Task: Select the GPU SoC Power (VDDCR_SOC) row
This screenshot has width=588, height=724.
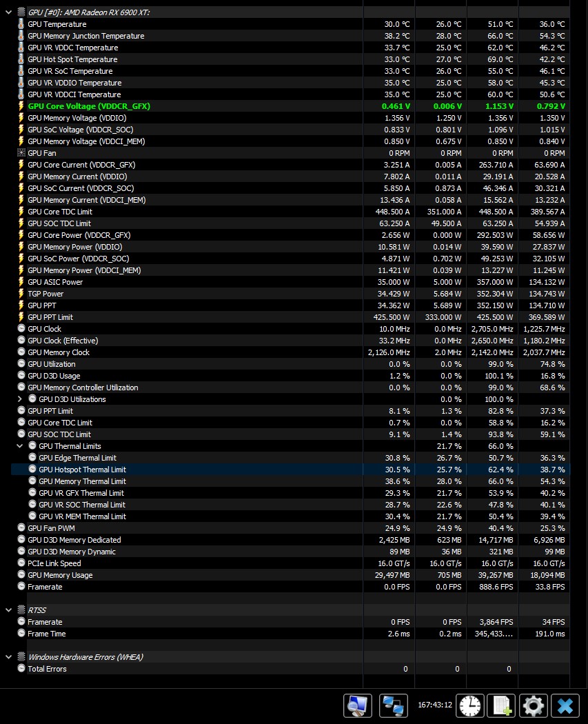Action: (x=291, y=259)
